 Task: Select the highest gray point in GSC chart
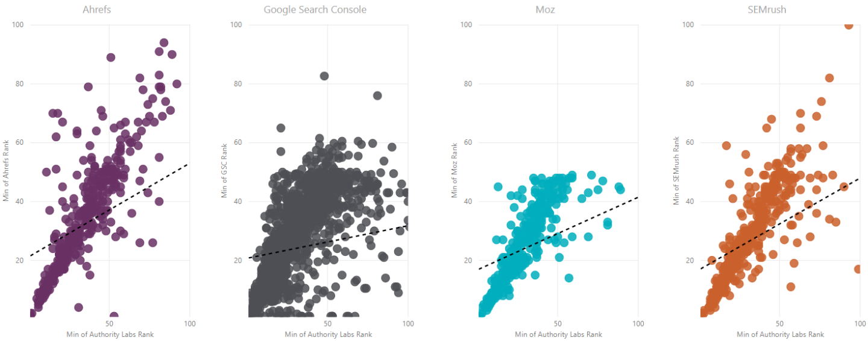pyautogui.click(x=324, y=76)
